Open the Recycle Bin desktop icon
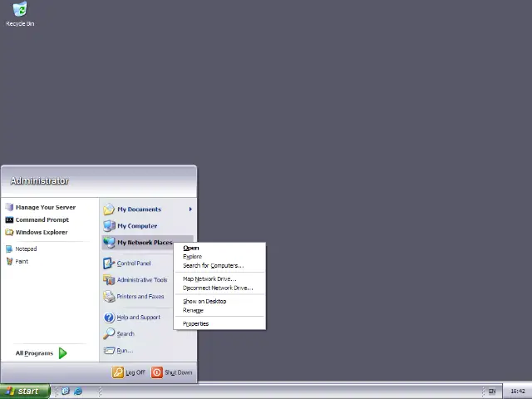Image resolution: width=532 pixels, height=399 pixels. point(20,14)
